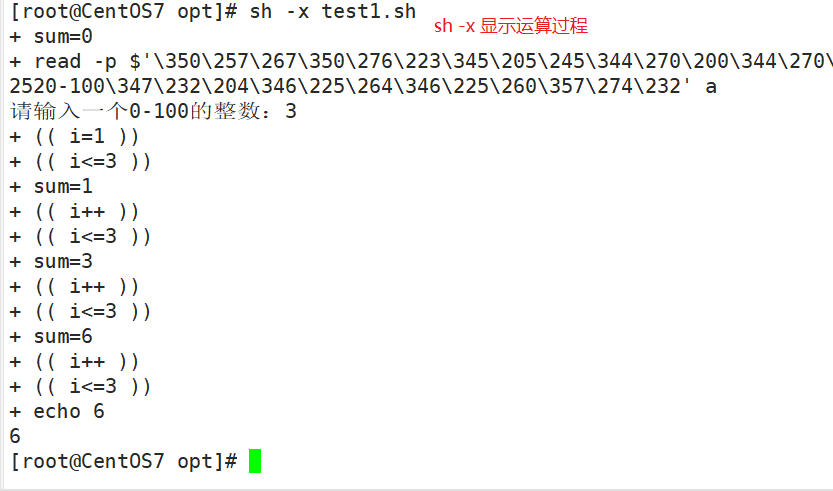833x491 pixels.
Task: Click the '+ sum=6' output line
Action: [51, 336]
